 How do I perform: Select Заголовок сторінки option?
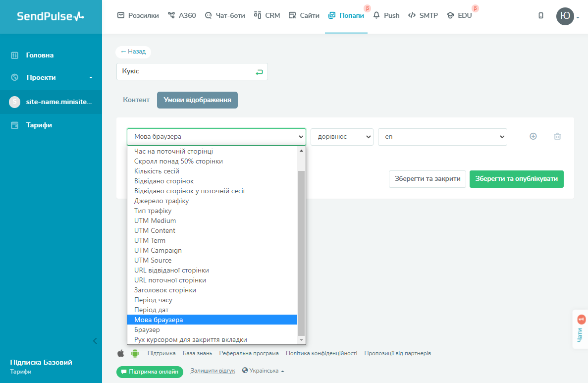(x=212, y=290)
